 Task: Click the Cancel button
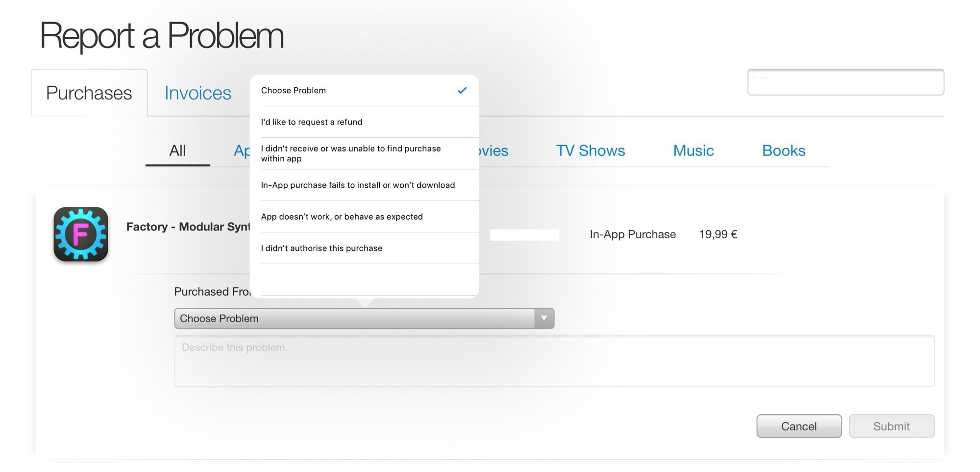tap(799, 426)
